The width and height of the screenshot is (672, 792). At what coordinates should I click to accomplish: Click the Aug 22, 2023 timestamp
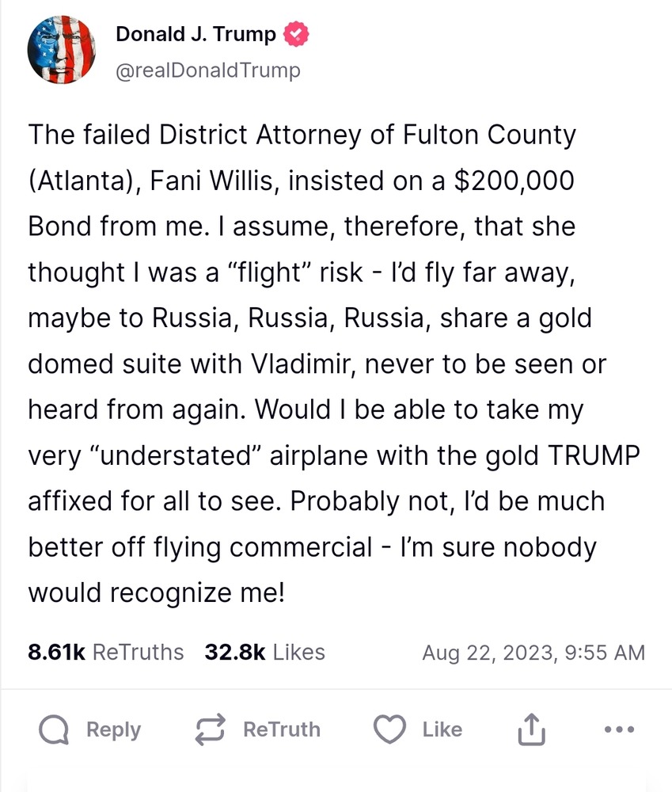pos(488,653)
